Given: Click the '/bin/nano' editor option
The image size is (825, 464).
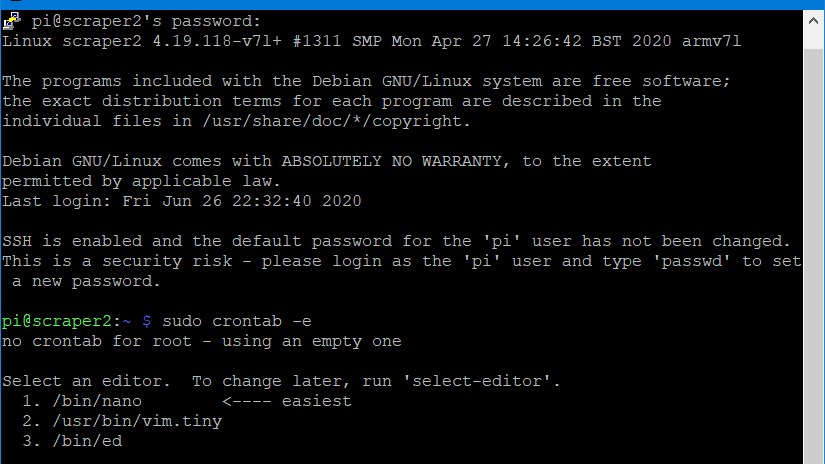Looking at the screenshot, I should pos(97,401).
